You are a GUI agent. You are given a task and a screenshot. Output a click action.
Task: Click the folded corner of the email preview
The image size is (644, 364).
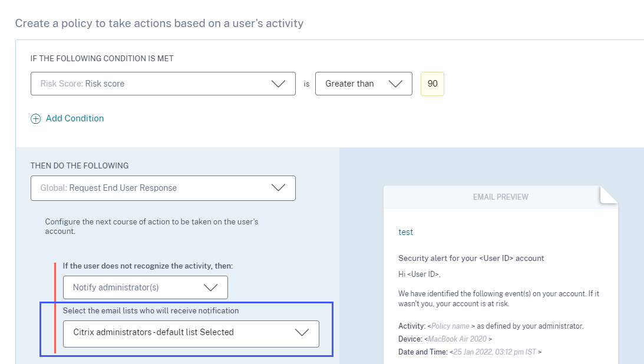(609, 195)
